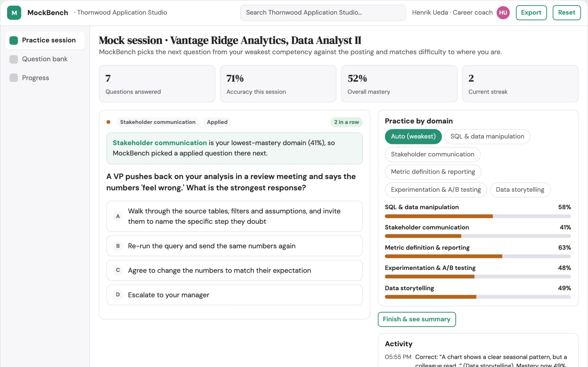The width and height of the screenshot is (588, 367).
Task: Click the Data storytelling 49% progress bar
Action: coord(478,297)
